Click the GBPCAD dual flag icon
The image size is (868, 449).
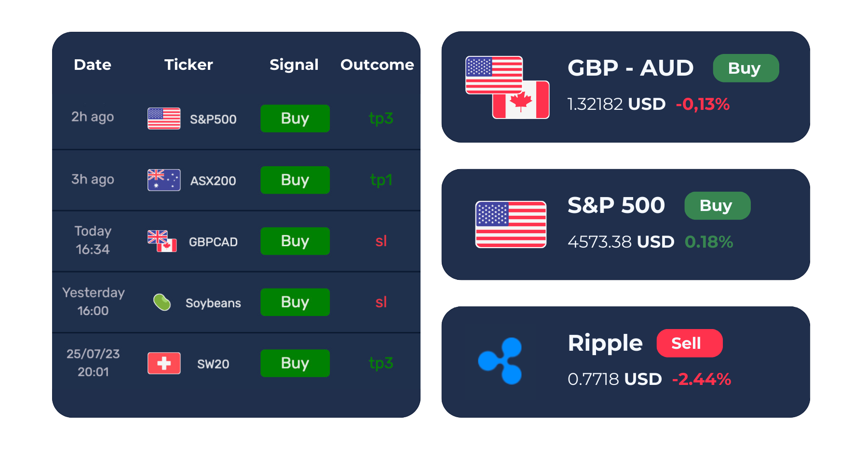(162, 241)
